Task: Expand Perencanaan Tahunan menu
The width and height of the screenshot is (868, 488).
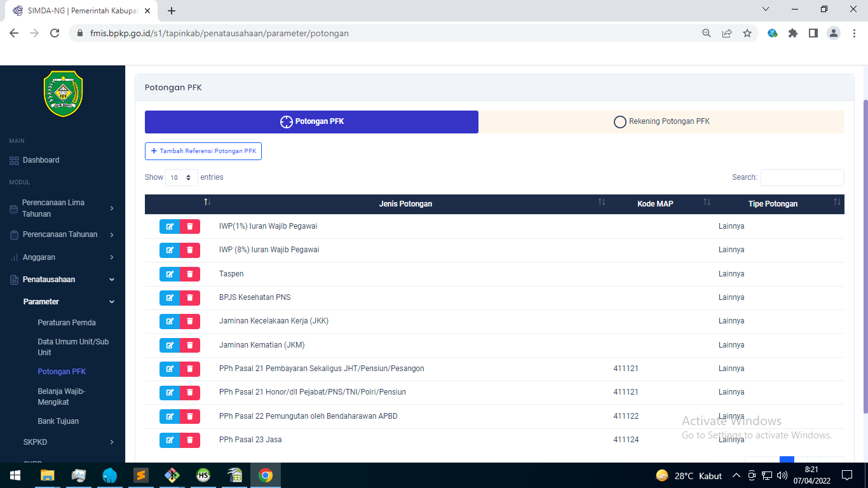Action: pos(63,234)
